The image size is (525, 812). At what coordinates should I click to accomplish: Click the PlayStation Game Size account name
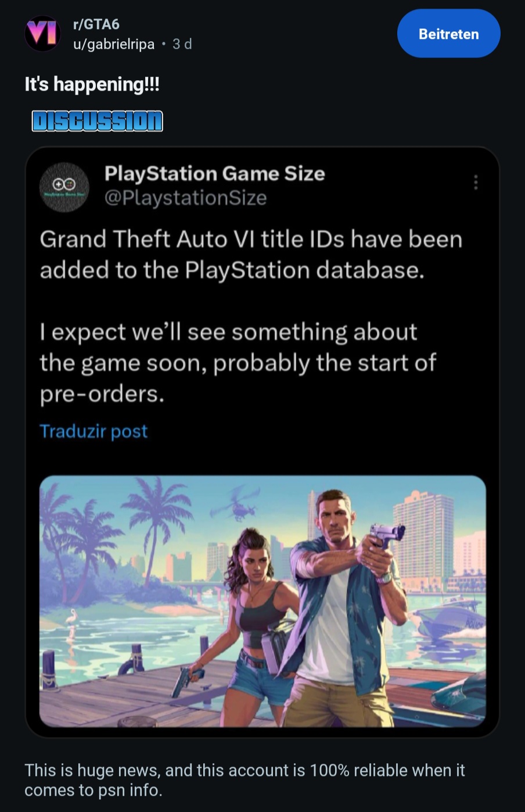214,173
